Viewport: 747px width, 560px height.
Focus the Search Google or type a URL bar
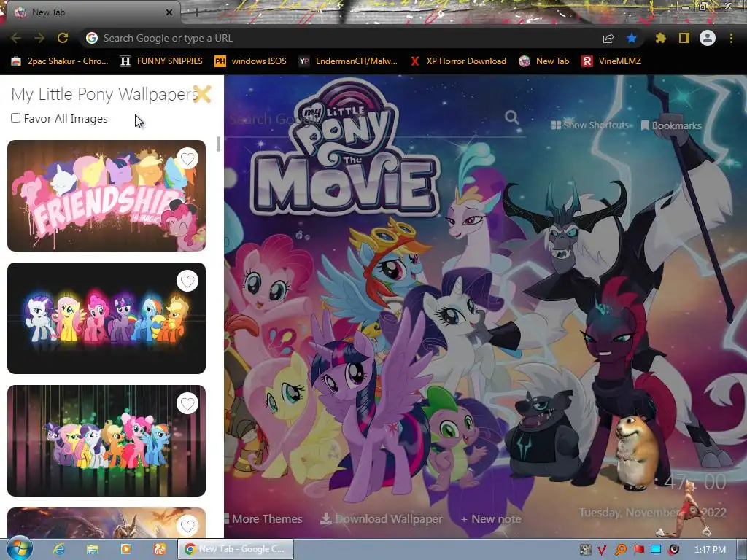point(343,38)
